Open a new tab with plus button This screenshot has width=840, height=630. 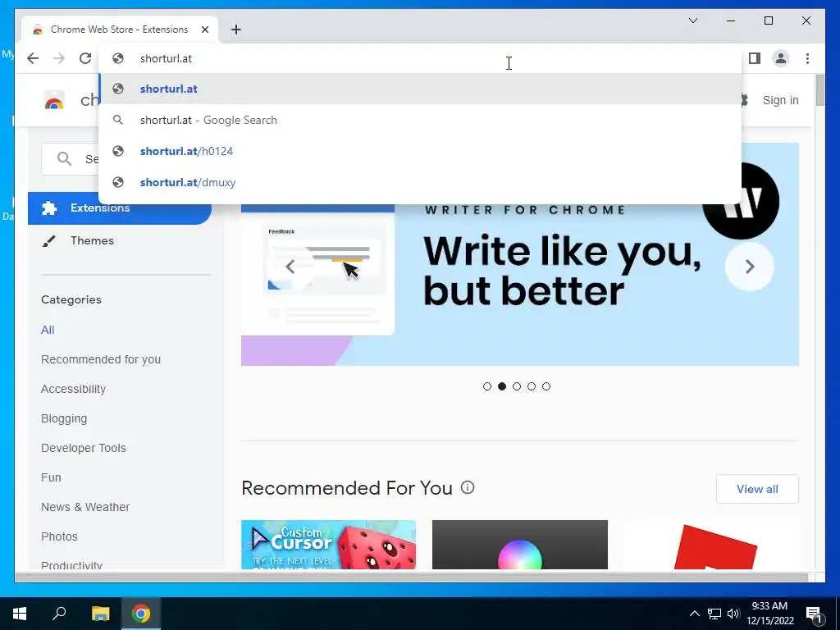[236, 30]
